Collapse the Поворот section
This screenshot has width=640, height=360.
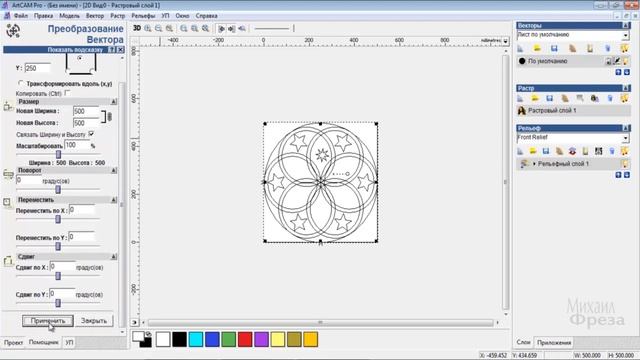click(114, 170)
